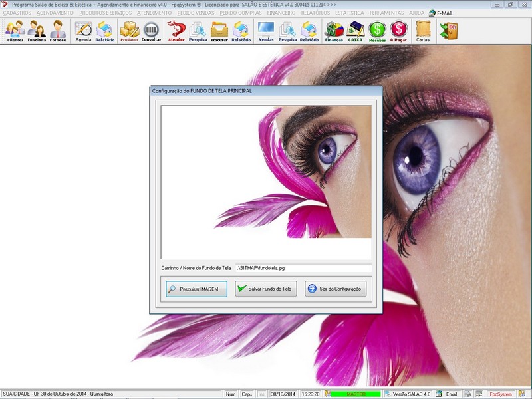Open the PEDIDO VENDAS menu

tap(196, 13)
